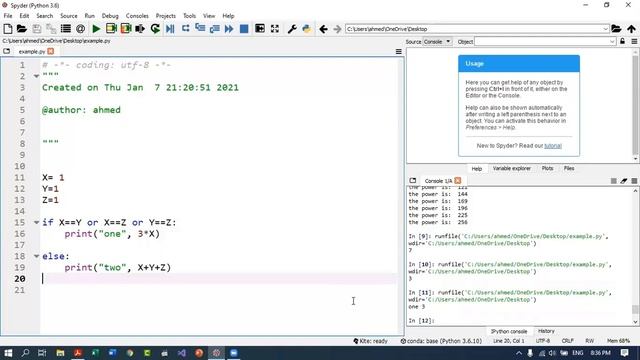
Task: Browse console tabs icon
Action: [413, 180]
